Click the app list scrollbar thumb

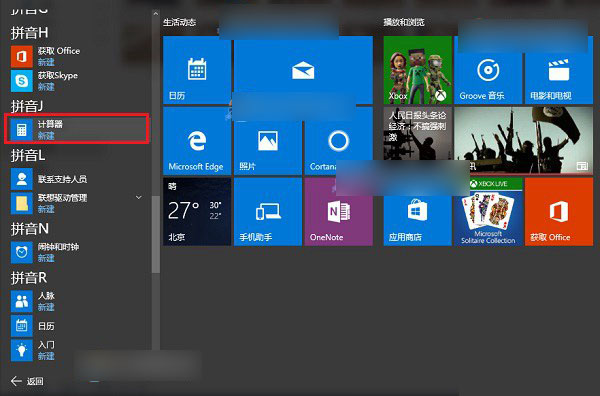[155, 234]
